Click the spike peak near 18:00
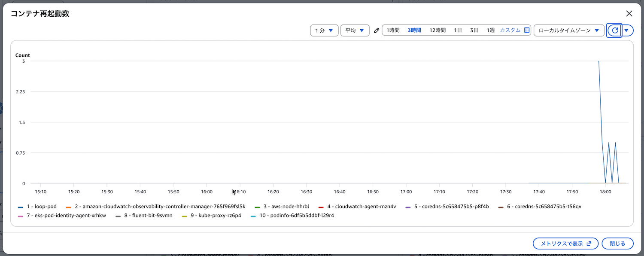644x256 pixels. click(599, 62)
